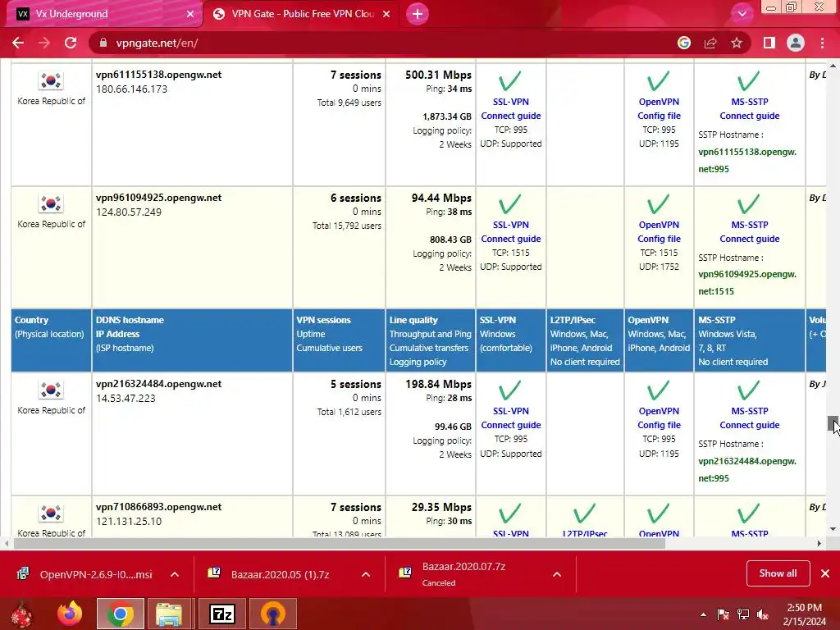Expand Bazaar.2020.07.7z download options
The image size is (840, 630).
pyautogui.click(x=557, y=574)
